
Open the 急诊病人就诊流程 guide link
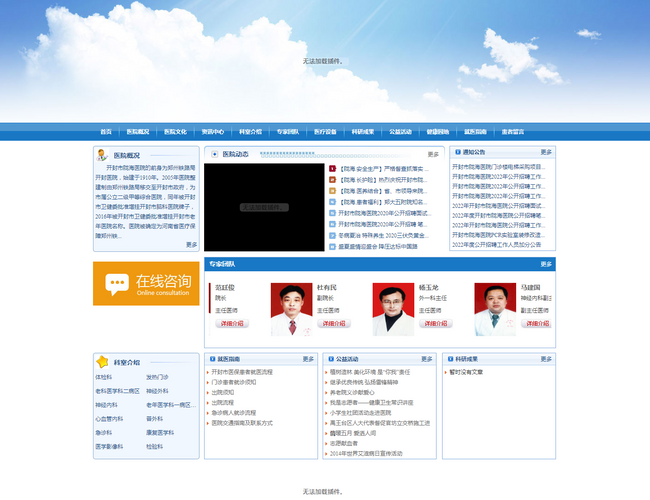click(234, 413)
